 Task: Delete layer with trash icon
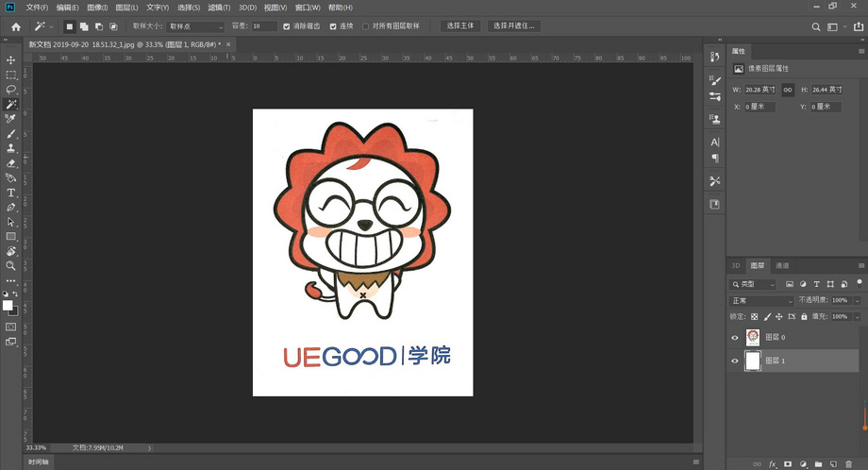(848, 464)
